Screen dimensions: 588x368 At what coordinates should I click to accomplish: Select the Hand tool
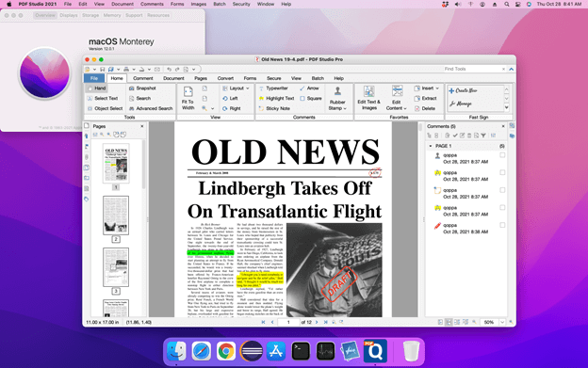point(96,88)
